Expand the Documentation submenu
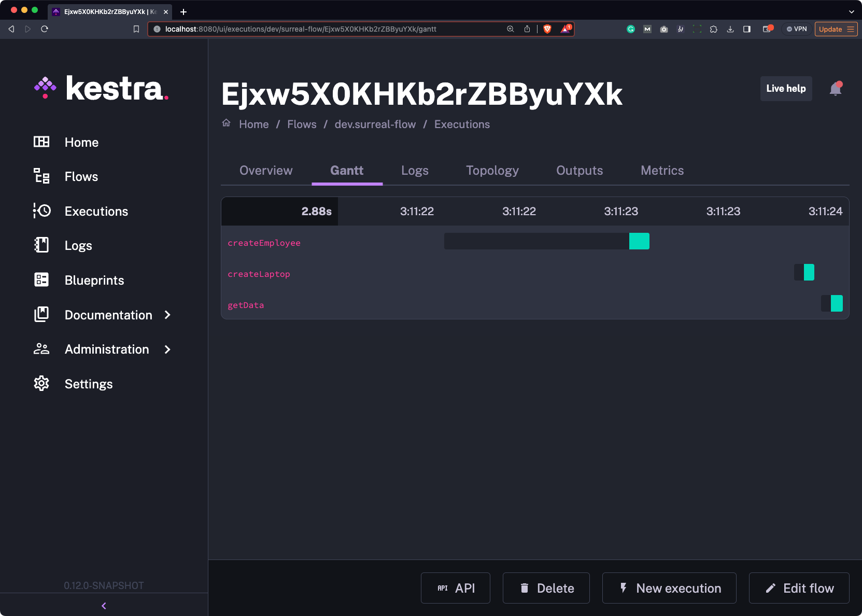 point(167,315)
